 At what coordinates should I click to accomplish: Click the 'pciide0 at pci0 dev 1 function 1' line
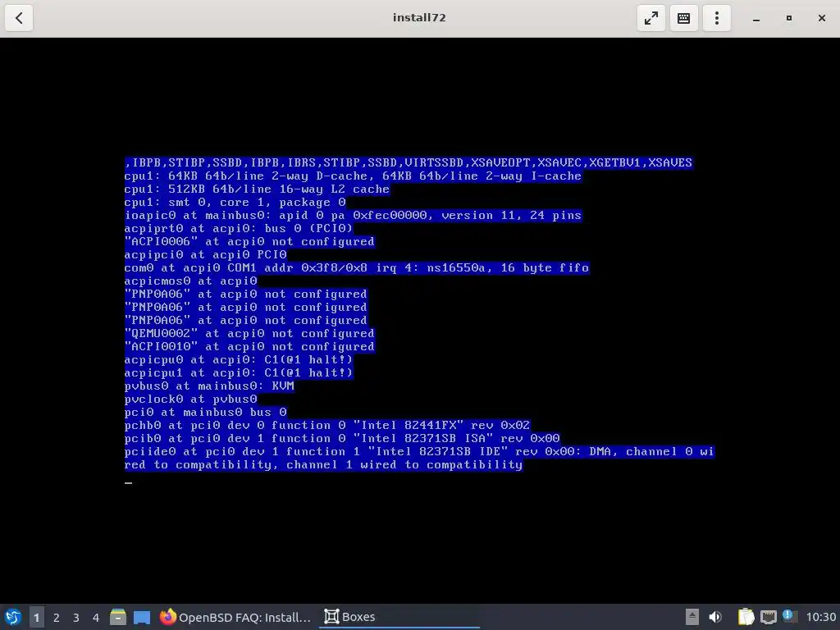pyautogui.click(x=419, y=458)
